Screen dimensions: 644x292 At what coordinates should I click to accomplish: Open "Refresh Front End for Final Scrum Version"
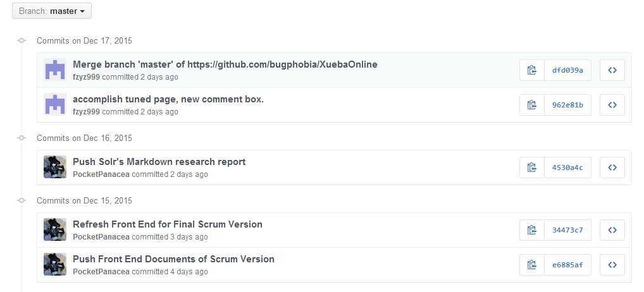pyautogui.click(x=167, y=224)
